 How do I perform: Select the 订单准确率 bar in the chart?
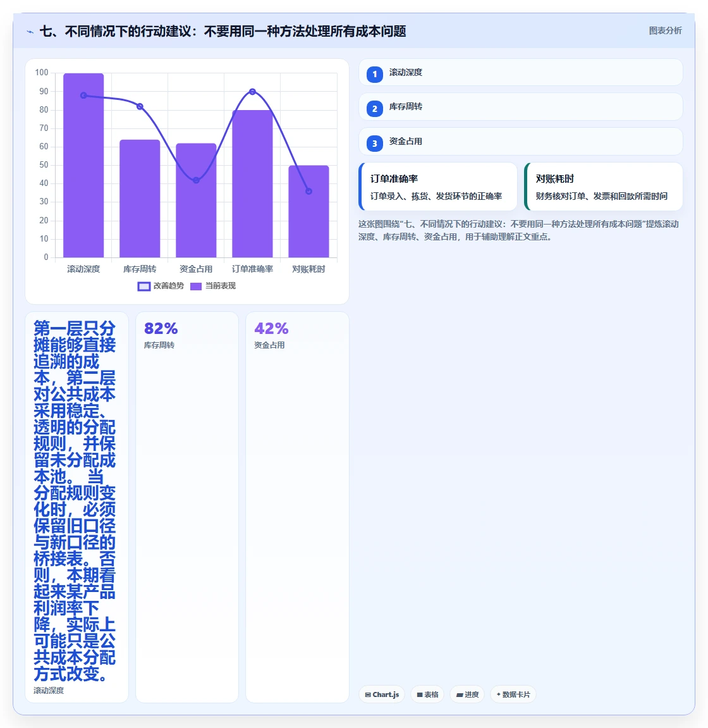tap(252, 184)
